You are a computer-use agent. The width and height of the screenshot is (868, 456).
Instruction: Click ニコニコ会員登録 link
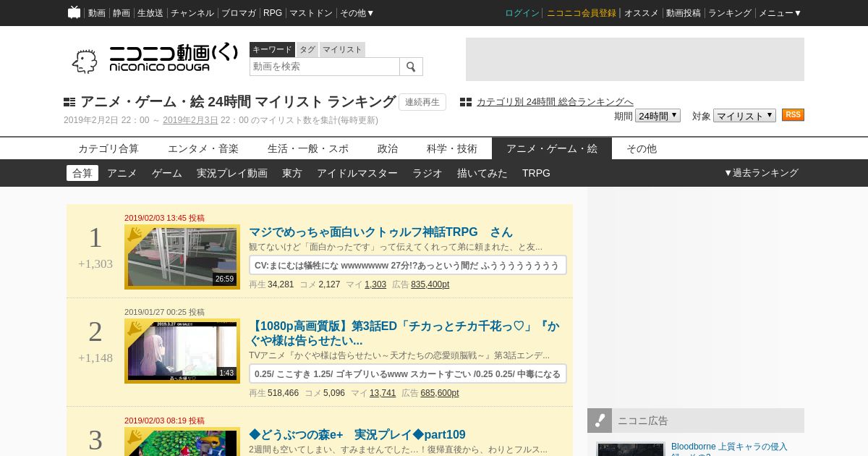[582, 13]
